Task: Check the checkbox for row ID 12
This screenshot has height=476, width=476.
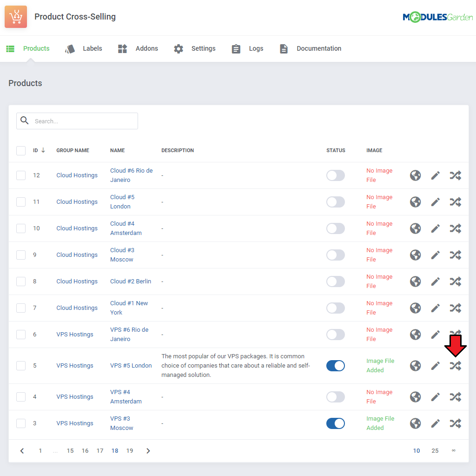Action: 21,175
